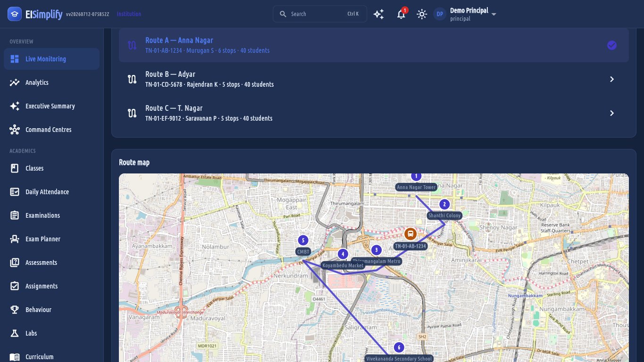Screen dimensions: 644x362
Task: Click the TN-01-AB-1234 bus label
Action: [410, 246]
